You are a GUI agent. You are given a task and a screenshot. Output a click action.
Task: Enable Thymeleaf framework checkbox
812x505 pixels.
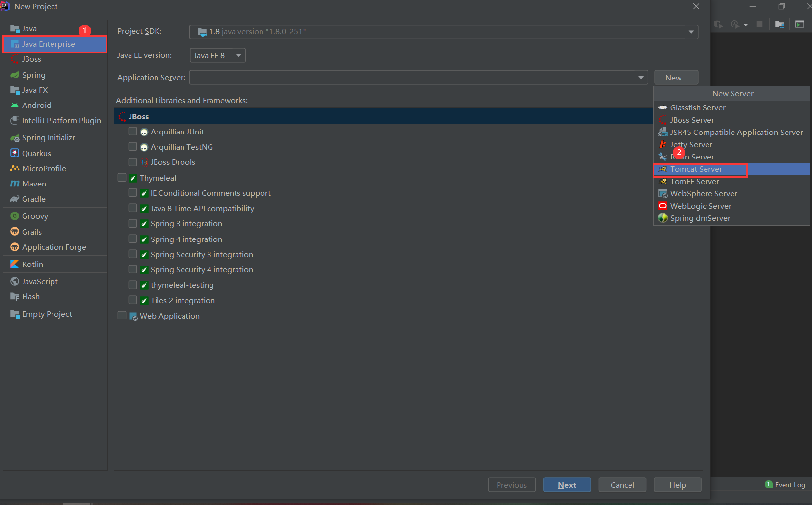(x=122, y=178)
